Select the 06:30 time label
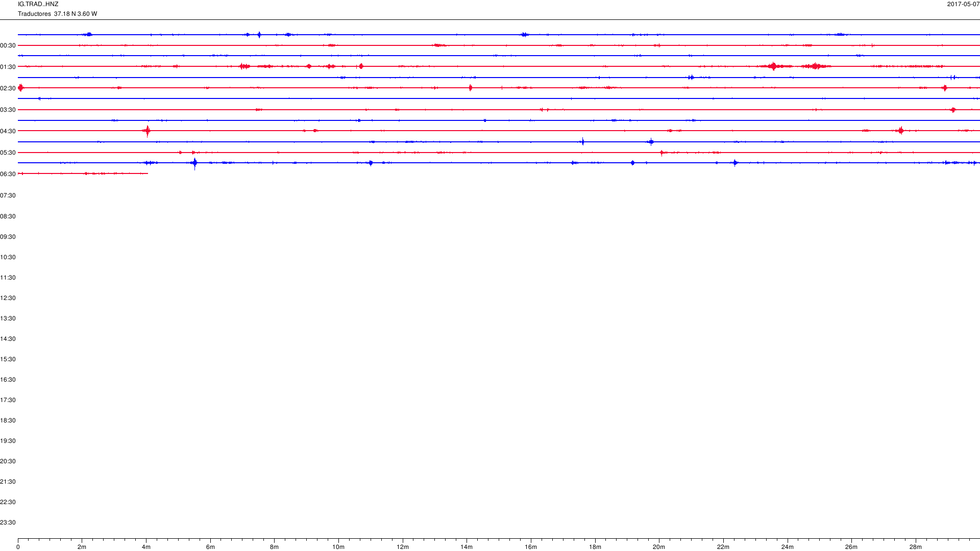Viewport: 980px width, 551px height. pyautogui.click(x=8, y=174)
